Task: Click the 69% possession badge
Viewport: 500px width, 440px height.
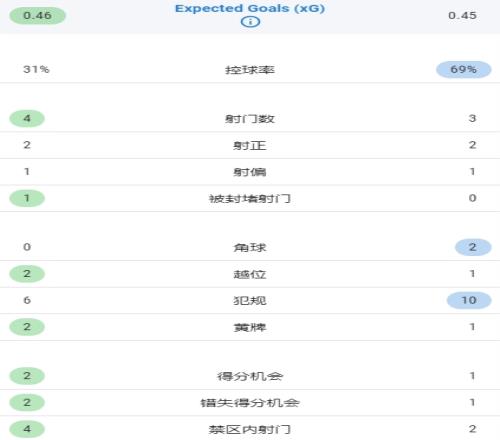Action: point(464,69)
